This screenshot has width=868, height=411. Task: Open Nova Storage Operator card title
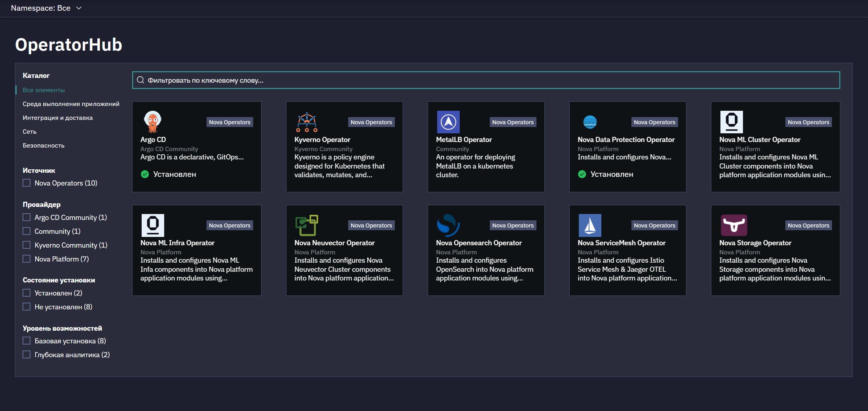click(755, 243)
